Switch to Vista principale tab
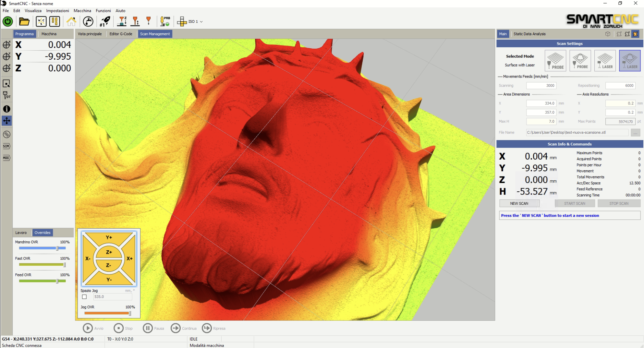 90,34
